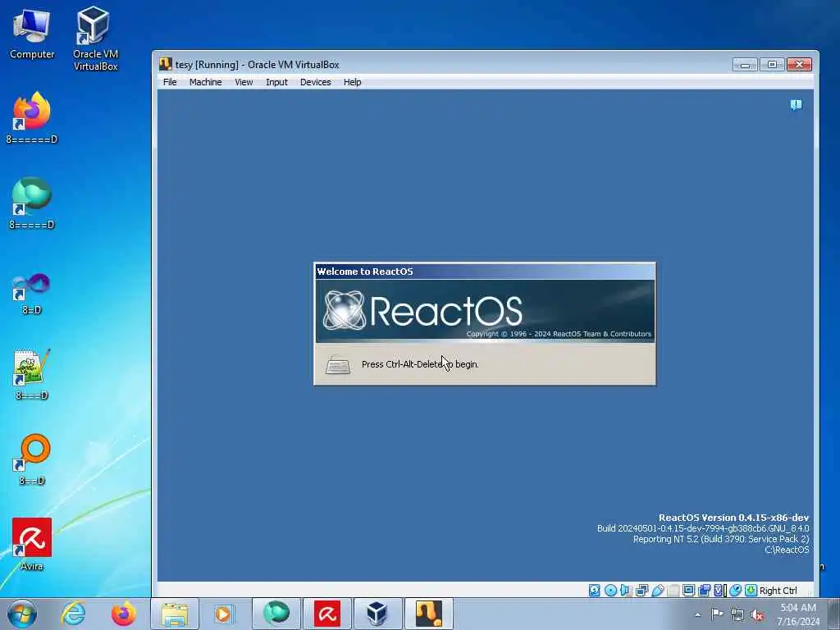Click the keyboard icon in ReactOS welcome dialog

338,364
